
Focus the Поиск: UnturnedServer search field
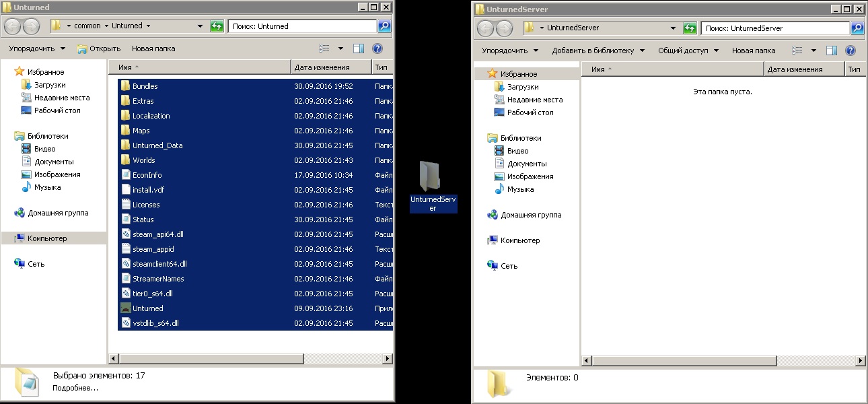point(775,28)
